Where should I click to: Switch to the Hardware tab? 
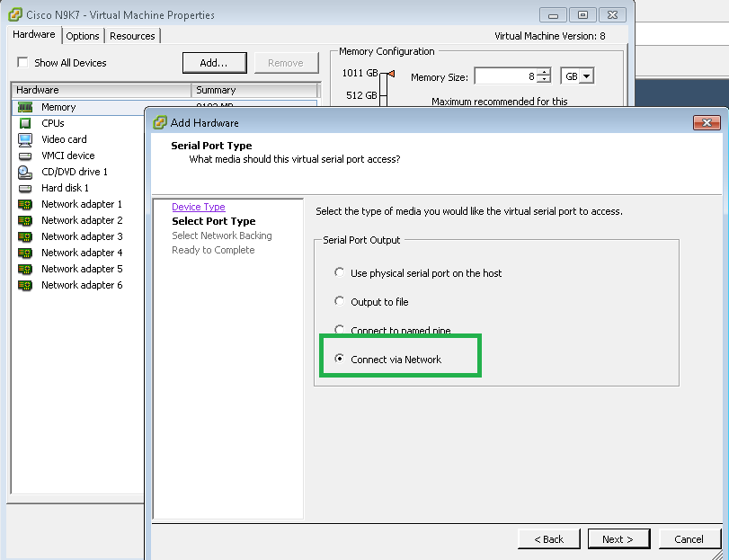pos(34,35)
